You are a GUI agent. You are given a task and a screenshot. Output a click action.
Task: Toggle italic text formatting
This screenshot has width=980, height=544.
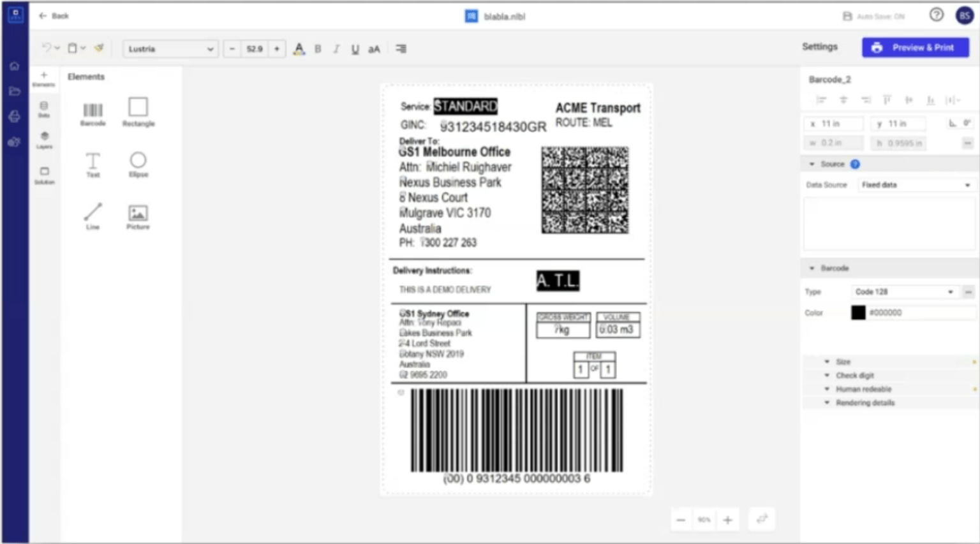pyautogui.click(x=336, y=48)
